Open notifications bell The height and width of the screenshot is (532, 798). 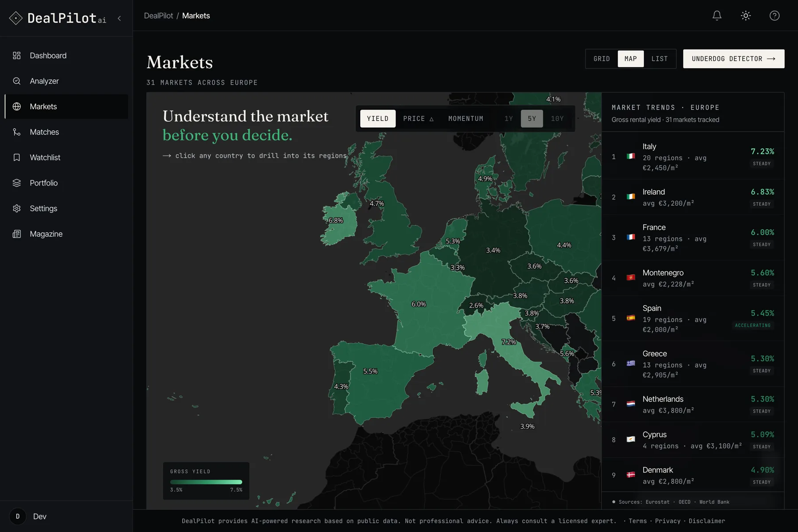point(717,16)
